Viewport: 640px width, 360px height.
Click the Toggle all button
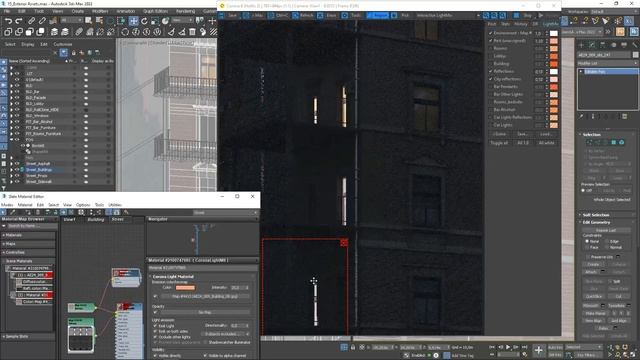click(499, 143)
